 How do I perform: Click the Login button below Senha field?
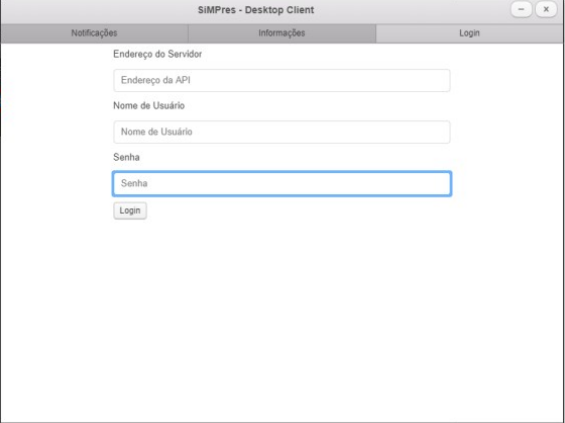pos(130,211)
